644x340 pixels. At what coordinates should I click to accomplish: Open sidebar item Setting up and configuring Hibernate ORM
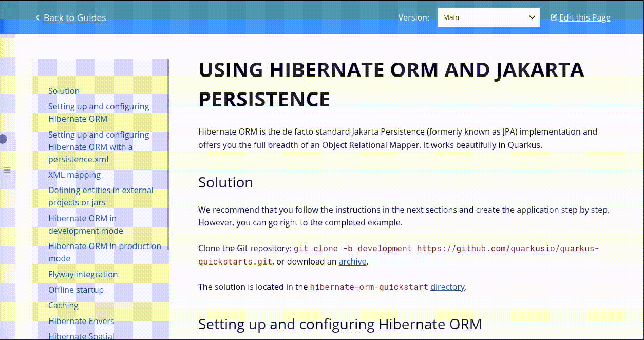point(99,112)
